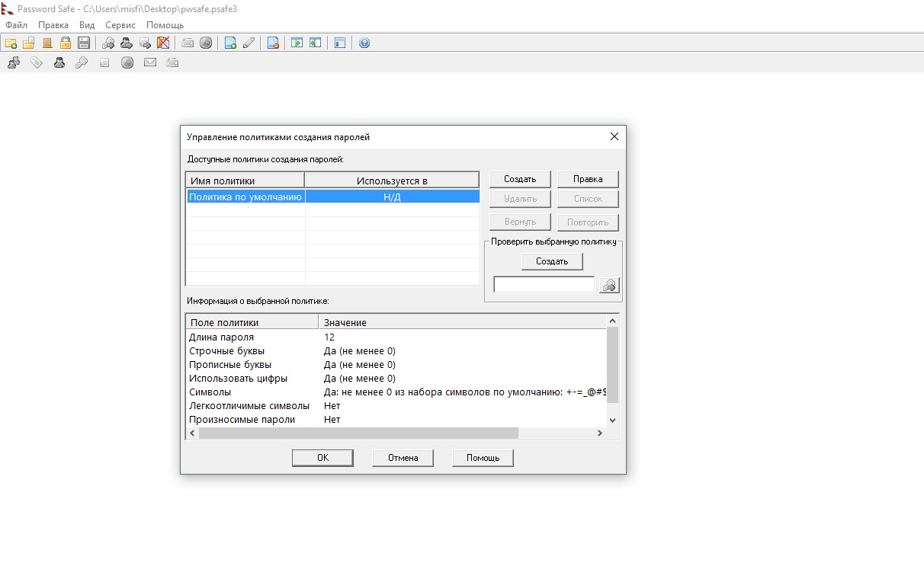
Task: Click Copy notes to clipboard toolbar icon
Action: (x=145, y=43)
